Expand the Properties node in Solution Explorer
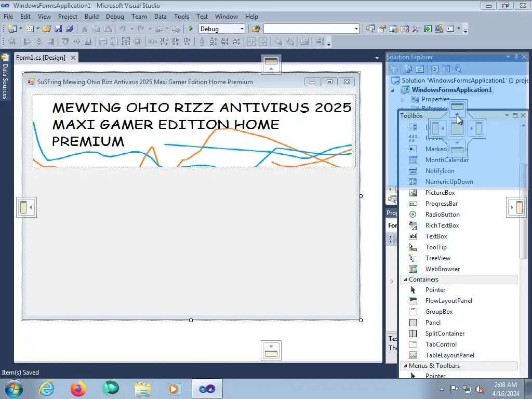 pyautogui.click(x=403, y=100)
